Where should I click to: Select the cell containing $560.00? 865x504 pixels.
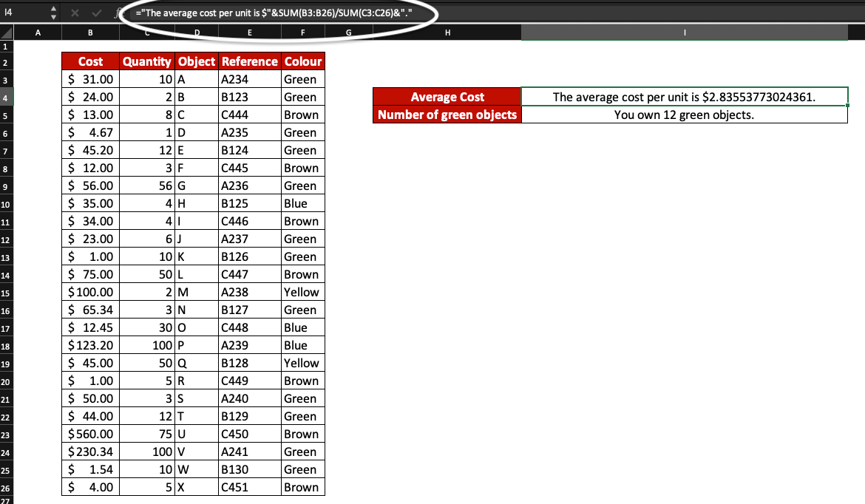coord(90,434)
